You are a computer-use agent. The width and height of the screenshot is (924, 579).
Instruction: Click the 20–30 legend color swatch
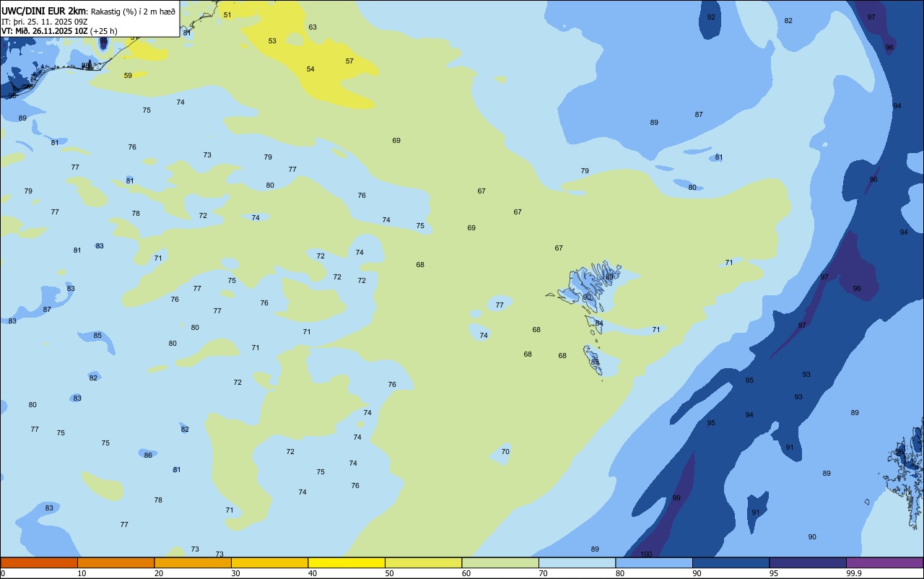(x=193, y=562)
